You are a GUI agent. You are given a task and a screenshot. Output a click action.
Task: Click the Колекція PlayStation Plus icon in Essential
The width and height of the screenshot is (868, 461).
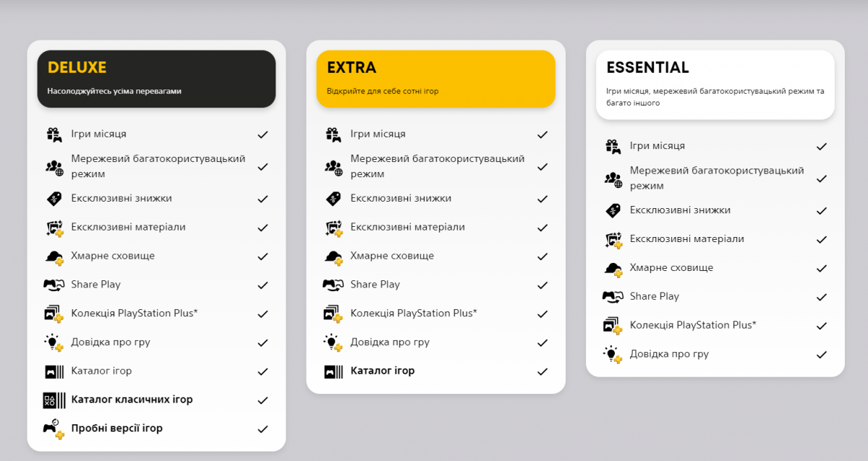click(x=613, y=325)
